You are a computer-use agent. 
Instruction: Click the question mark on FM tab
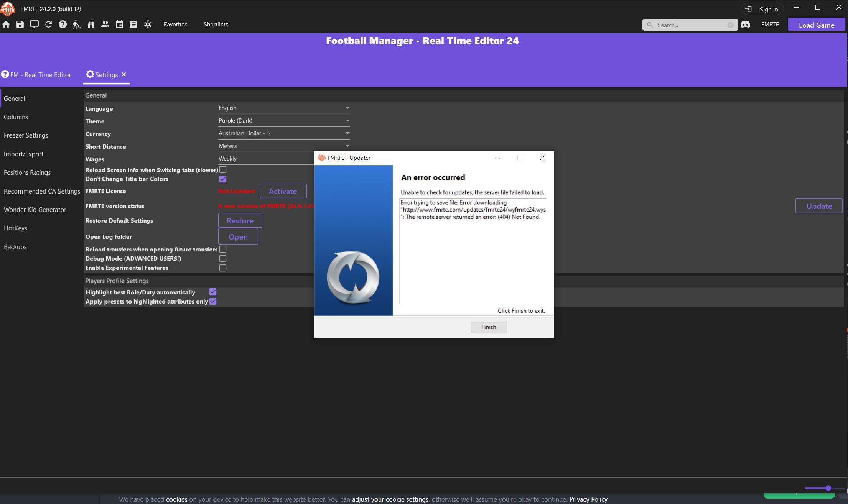pos(5,74)
